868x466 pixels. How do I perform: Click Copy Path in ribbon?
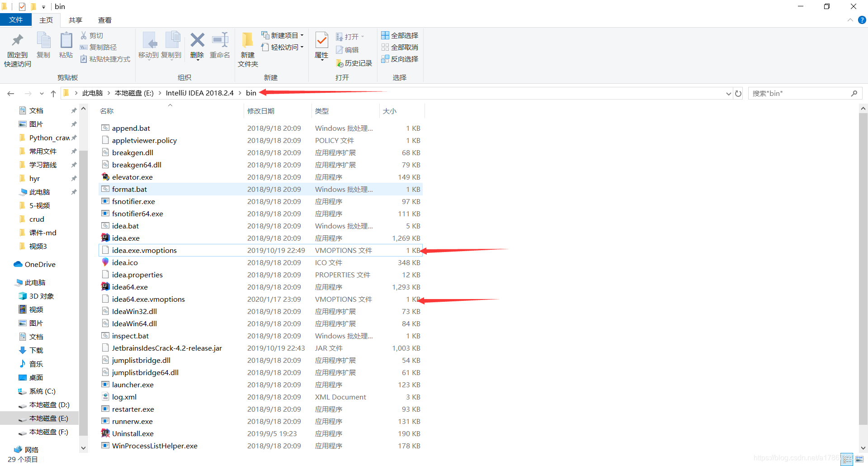point(98,47)
